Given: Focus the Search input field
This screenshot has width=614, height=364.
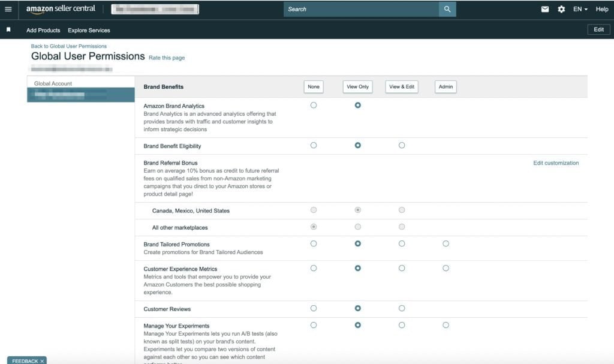Looking at the screenshot, I should (361, 9).
